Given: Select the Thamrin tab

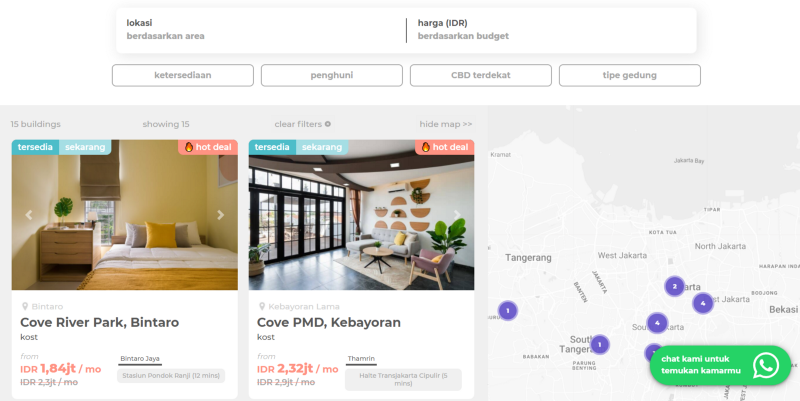Looking at the screenshot, I should click(x=361, y=359).
